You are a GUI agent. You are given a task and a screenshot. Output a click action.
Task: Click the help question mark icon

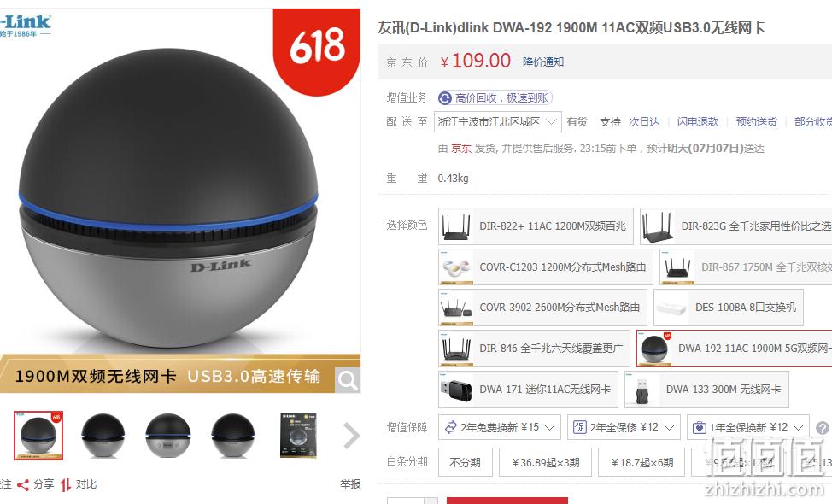pyautogui.click(x=823, y=428)
